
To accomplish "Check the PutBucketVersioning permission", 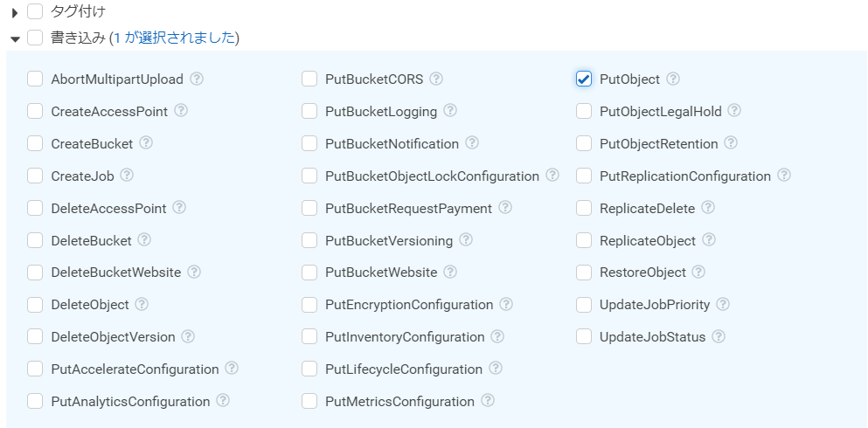I will tap(309, 240).
